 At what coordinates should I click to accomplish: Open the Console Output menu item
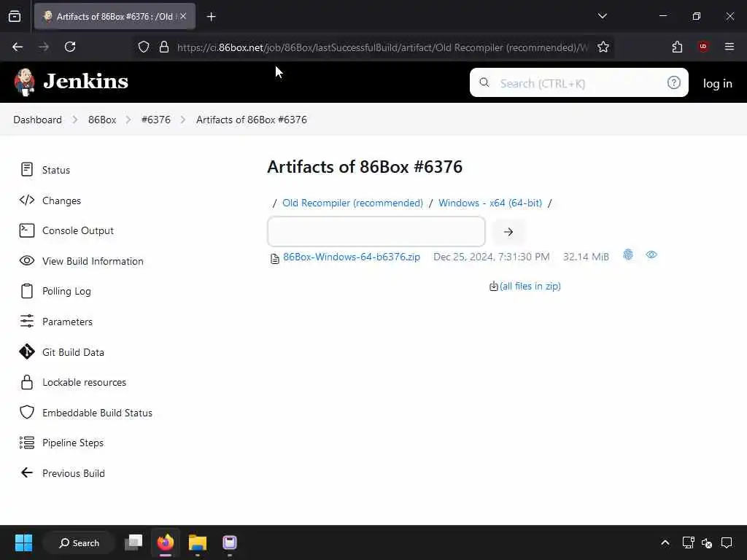[78, 230]
